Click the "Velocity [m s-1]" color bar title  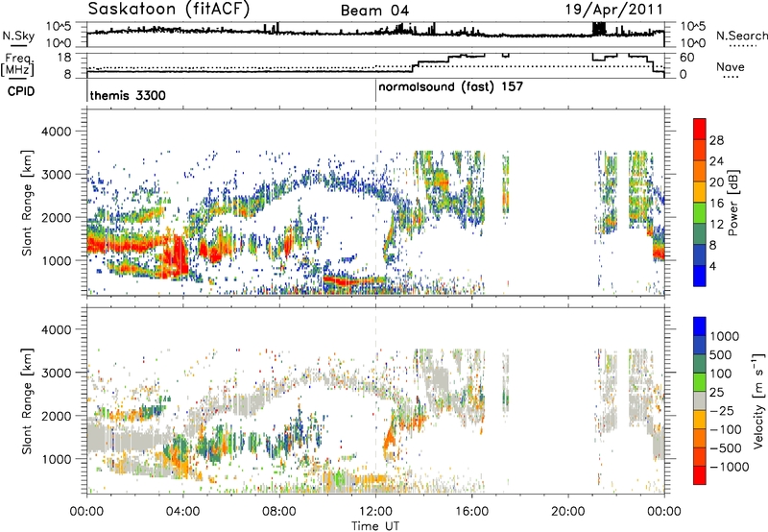[x=758, y=400]
